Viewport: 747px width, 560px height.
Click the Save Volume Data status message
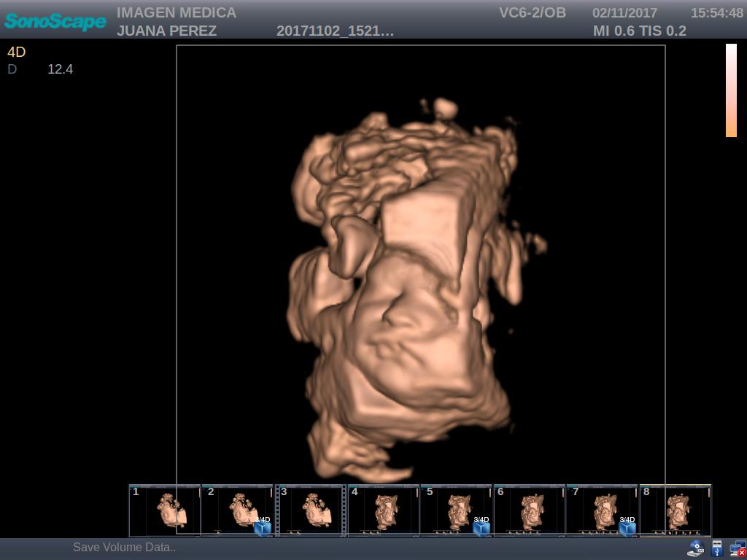click(x=124, y=548)
